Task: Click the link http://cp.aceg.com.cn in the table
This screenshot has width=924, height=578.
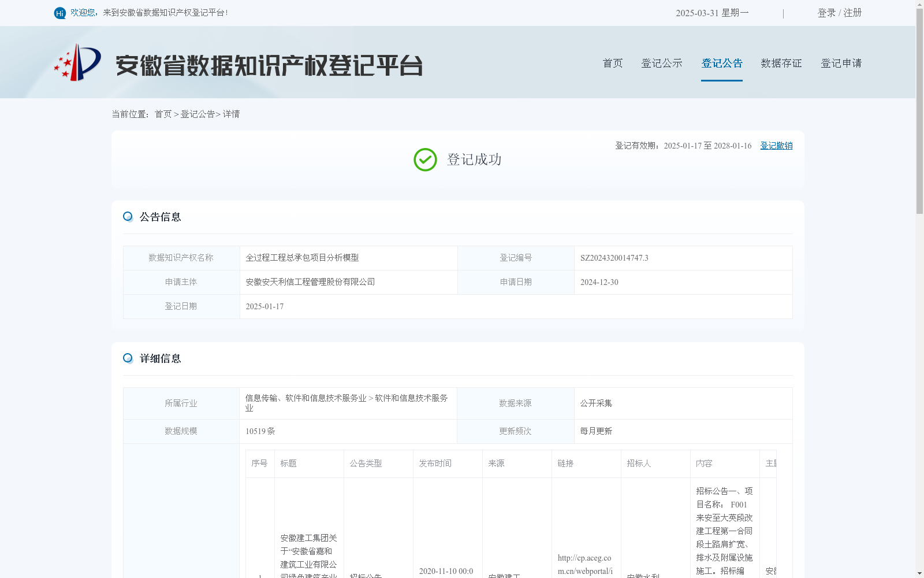Action: point(585,565)
